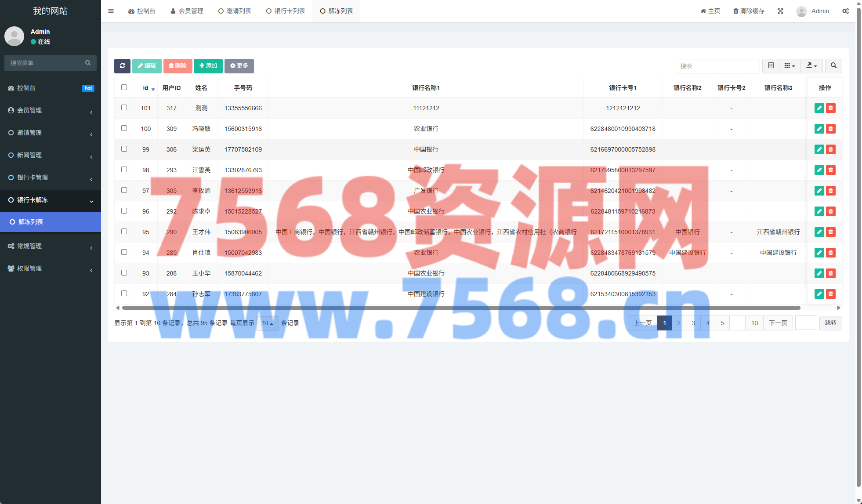The image size is (862, 504).
Task: Switch to the 银行卡列表 tab
Action: click(x=286, y=11)
